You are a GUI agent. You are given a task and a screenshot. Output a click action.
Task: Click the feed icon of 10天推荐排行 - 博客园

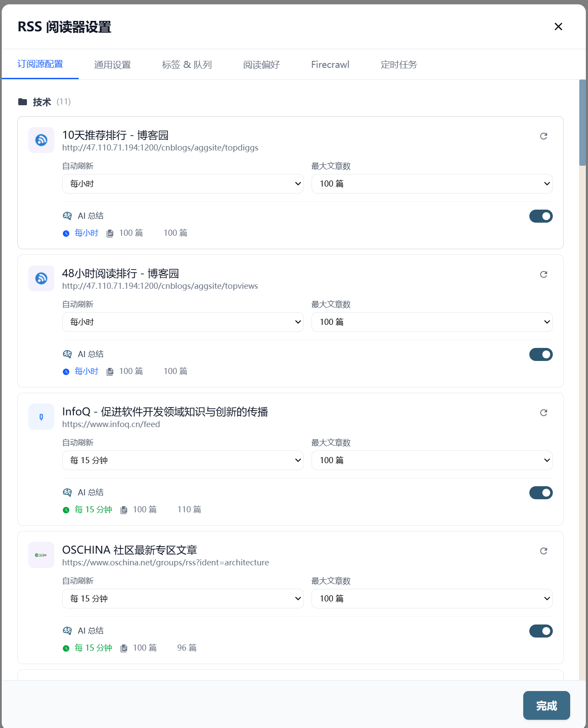pos(41,140)
